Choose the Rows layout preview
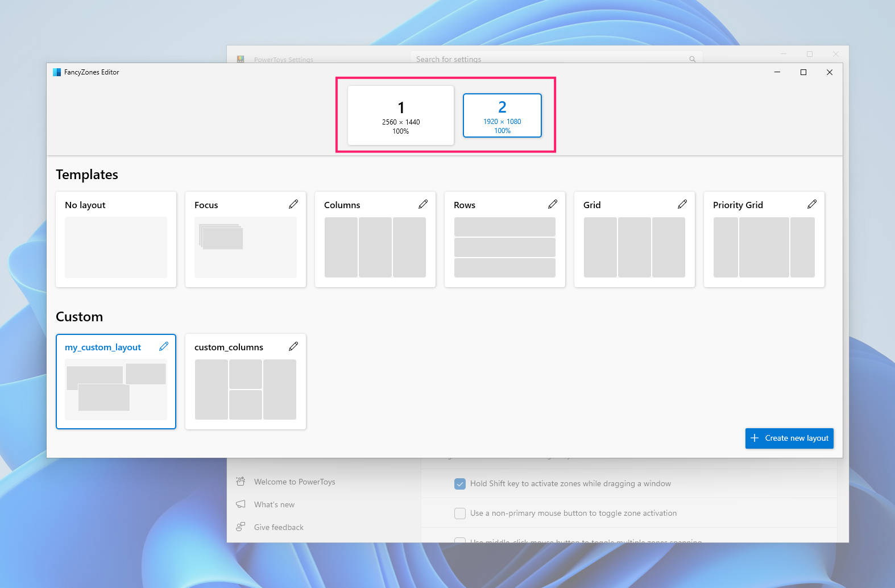Screen dimensions: 895x588 505,247
